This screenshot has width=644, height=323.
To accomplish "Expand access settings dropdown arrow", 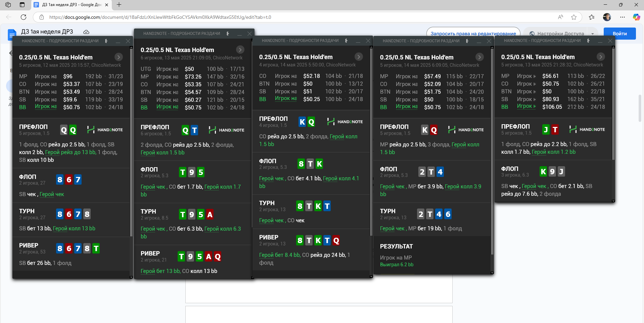I will tap(593, 34).
